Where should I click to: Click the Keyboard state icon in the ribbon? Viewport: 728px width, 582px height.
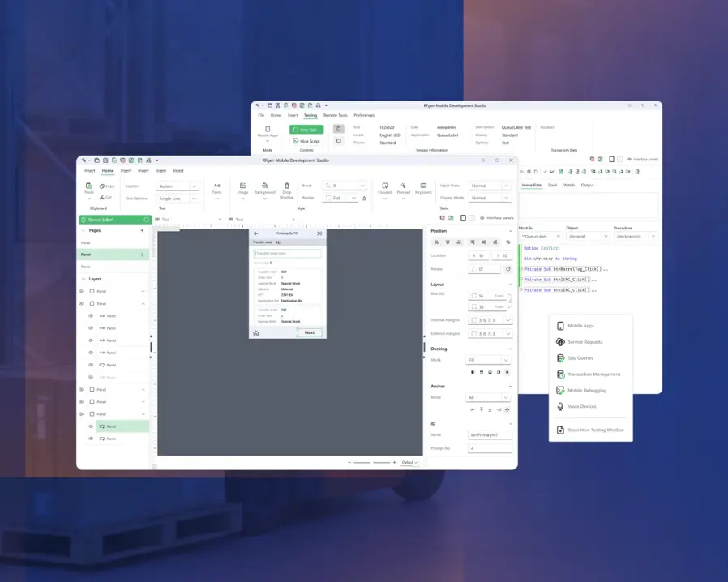tap(423, 188)
